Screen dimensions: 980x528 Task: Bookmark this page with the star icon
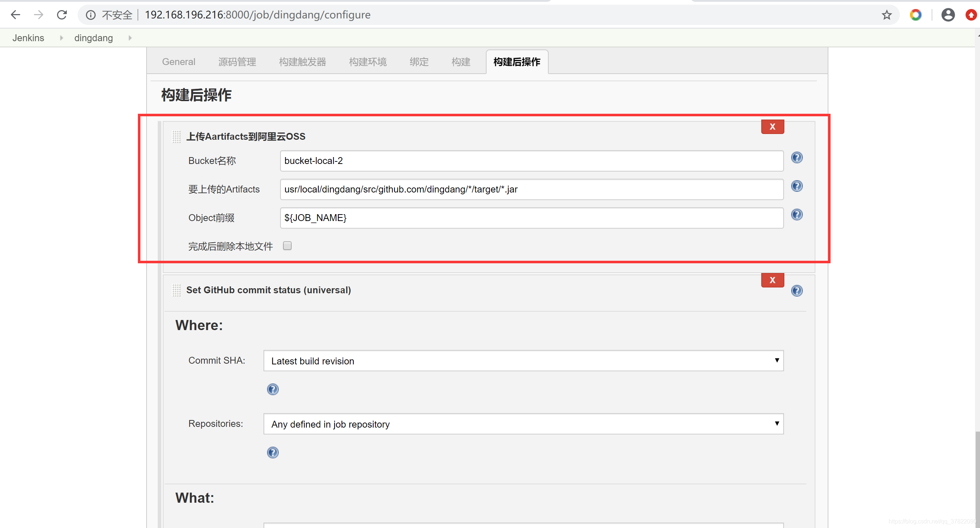(887, 15)
